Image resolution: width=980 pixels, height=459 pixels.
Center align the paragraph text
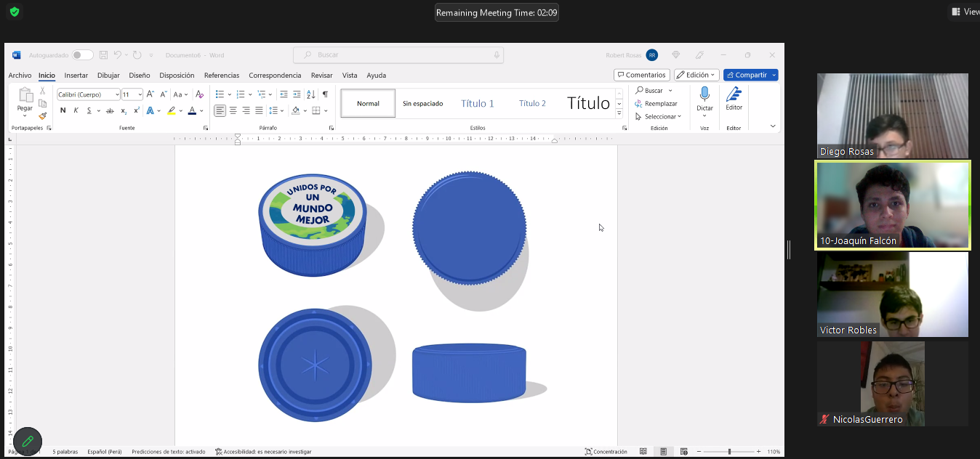(x=233, y=111)
